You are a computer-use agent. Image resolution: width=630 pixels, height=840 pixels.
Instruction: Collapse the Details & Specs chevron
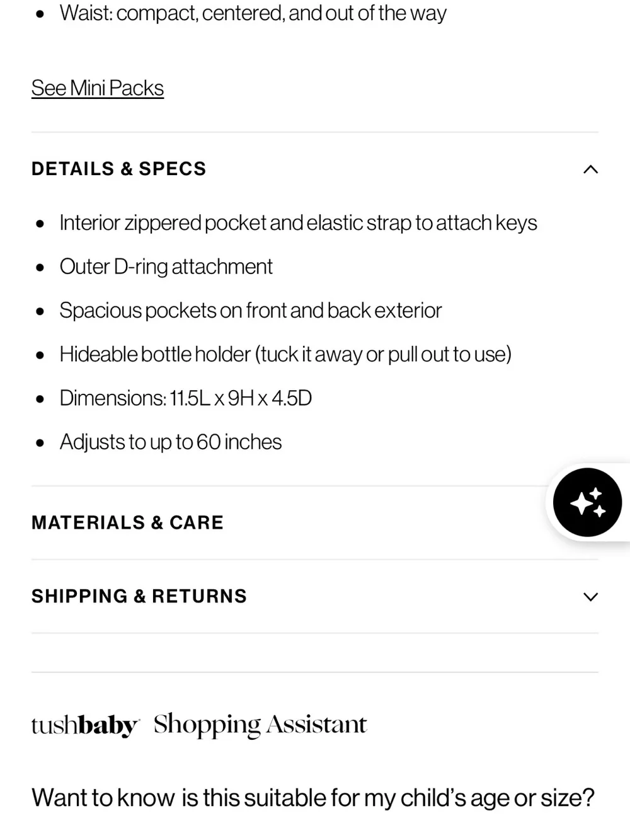pyautogui.click(x=590, y=169)
